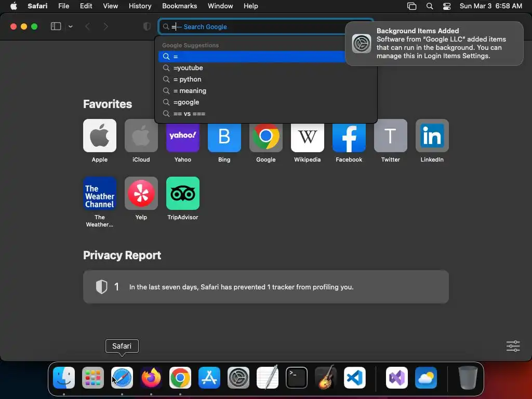The image size is (532, 399).
Task: Open Launchpad from the Dock
Action: pyautogui.click(x=93, y=378)
